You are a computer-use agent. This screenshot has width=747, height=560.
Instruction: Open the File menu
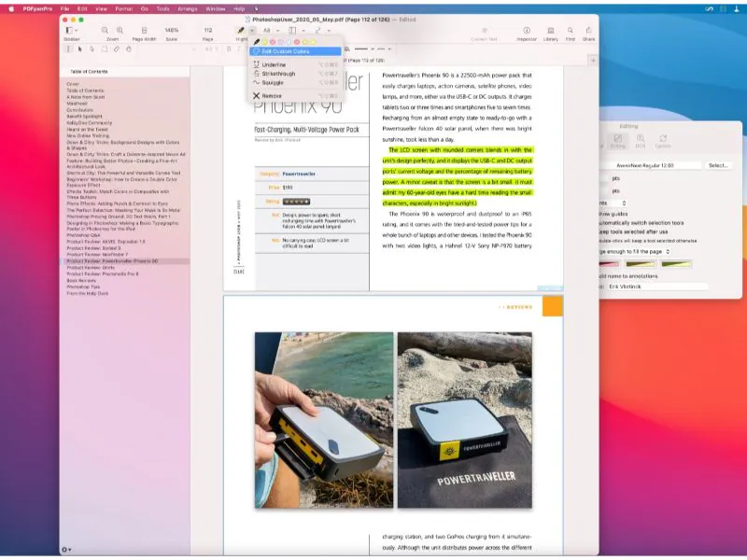pos(64,8)
